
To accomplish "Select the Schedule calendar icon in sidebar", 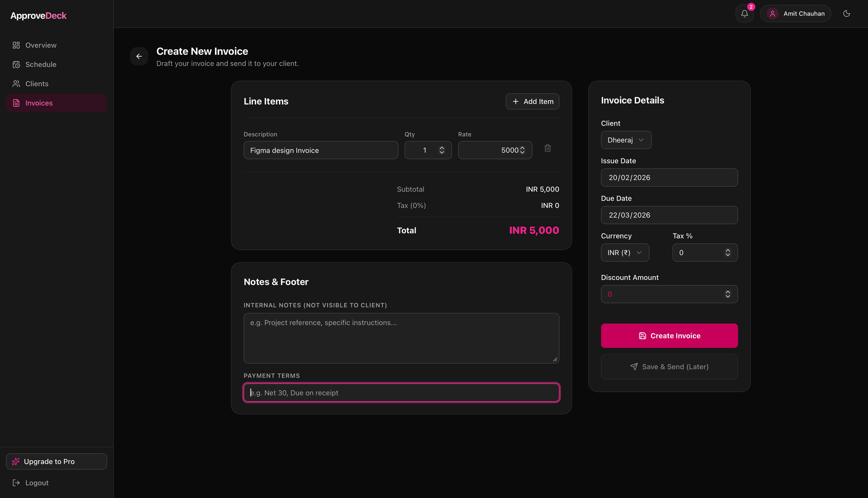I will (x=16, y=64).
